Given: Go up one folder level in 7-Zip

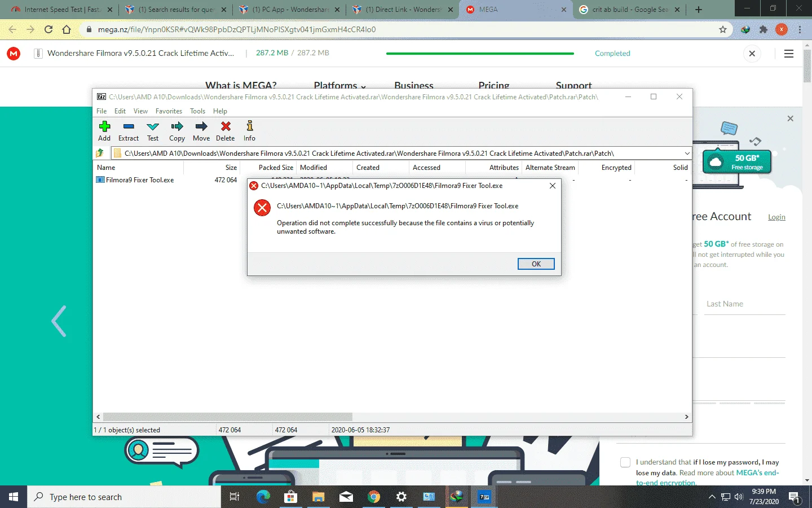Looking at the screenshot, I should click(x=100, y=153).
